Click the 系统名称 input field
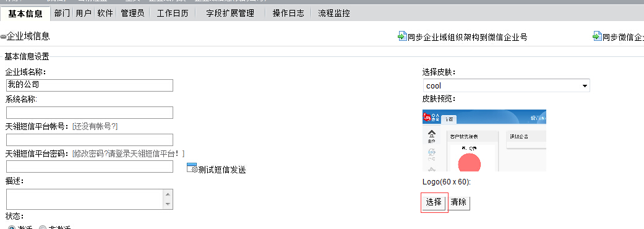644x229 pixels. point(90,113)
